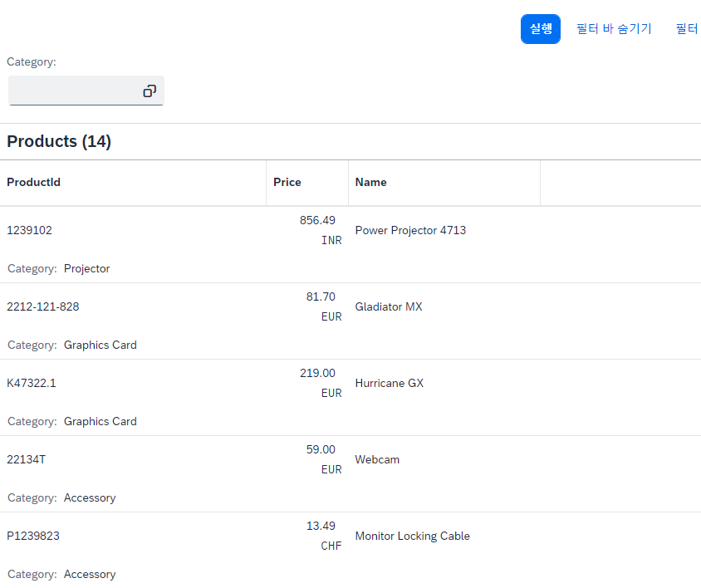Click the CHF currency label
Screen dimensions: 701x588
click(x=331, y=546)
